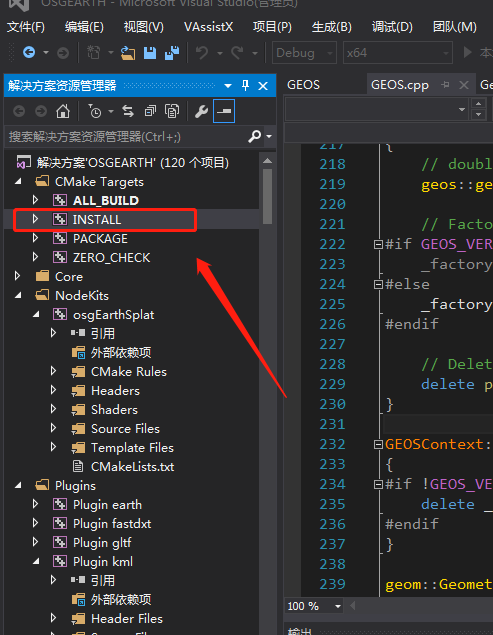Click the Redo toolbar icon

click(x=237, y=53)
